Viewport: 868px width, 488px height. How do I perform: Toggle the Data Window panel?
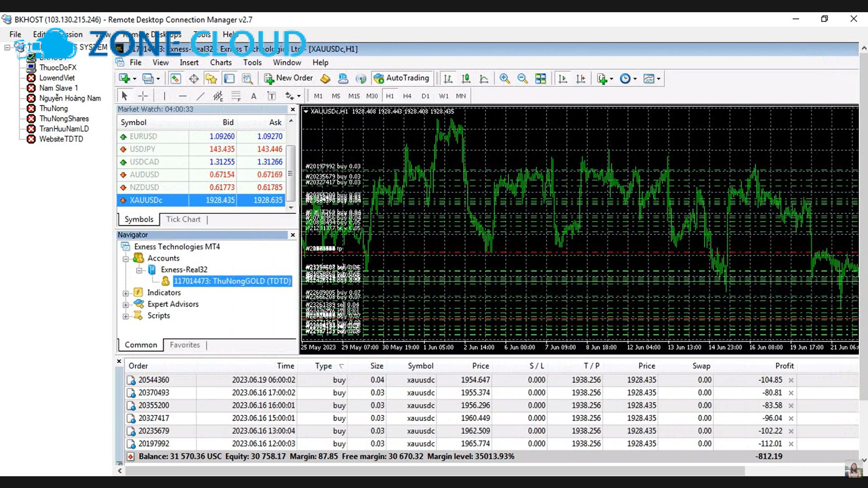[x=194, y=78]
